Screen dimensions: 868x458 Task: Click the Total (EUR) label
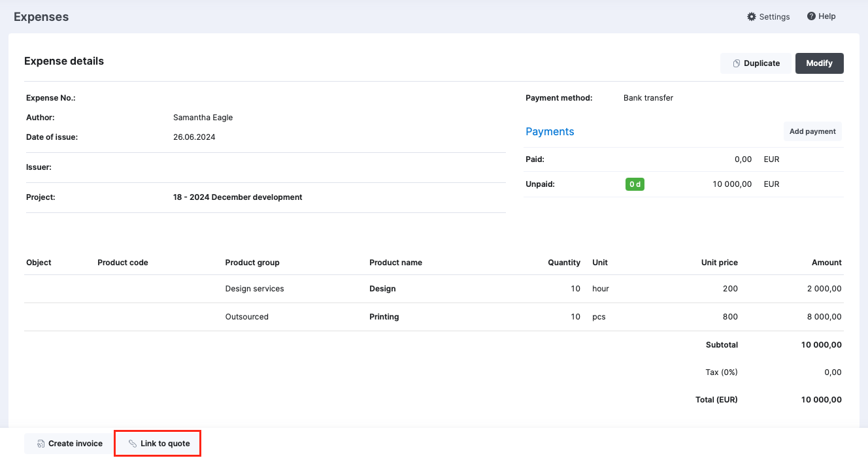[x=716, y=400]
